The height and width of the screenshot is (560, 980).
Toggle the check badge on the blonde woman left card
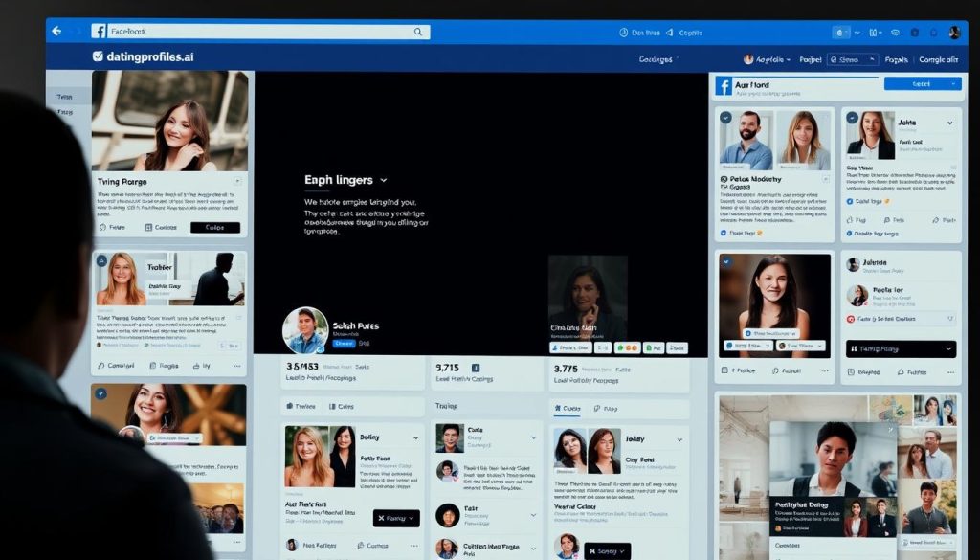point(101,260)
